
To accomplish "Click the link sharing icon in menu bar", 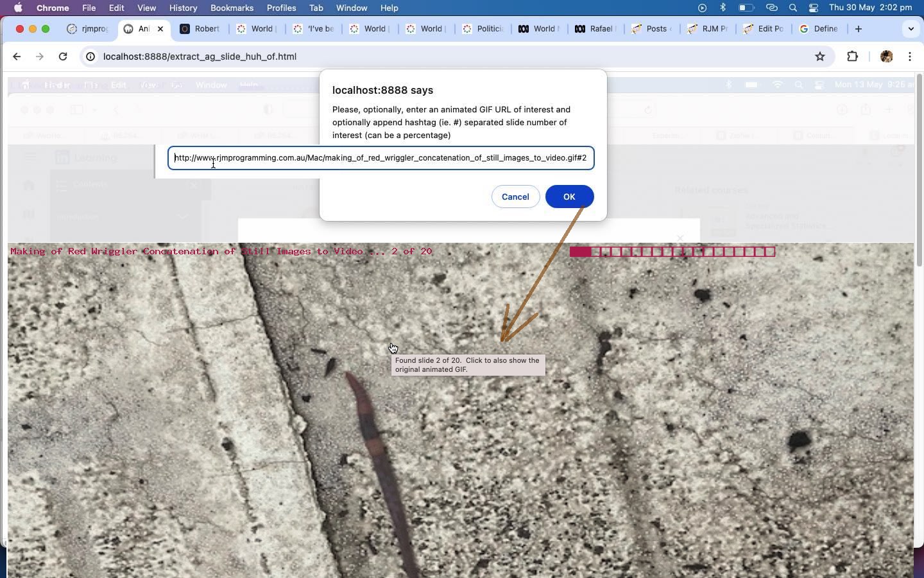I will click(x=772, y=8).
